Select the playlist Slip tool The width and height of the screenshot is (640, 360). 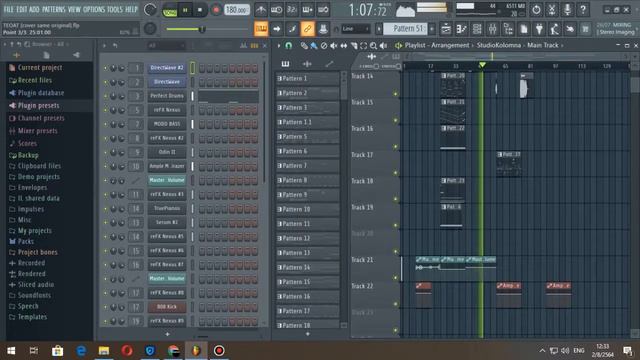pos(344,46)
